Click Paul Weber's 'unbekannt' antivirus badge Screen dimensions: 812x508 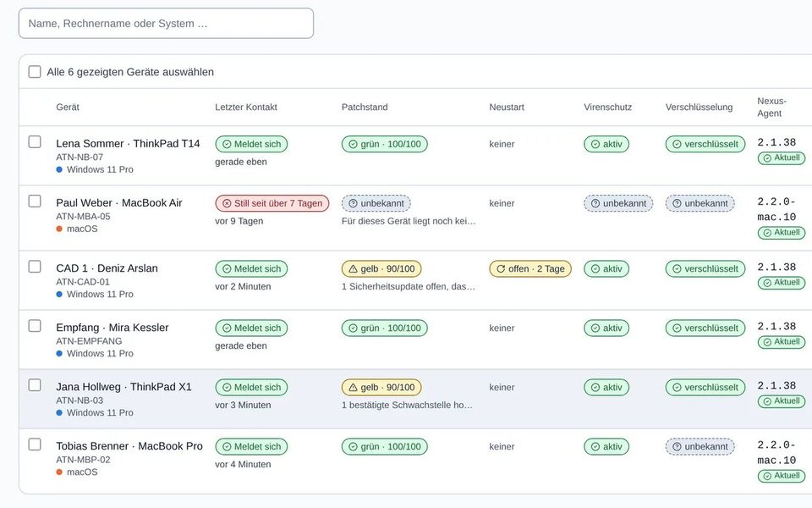click(x=618, y=203)
